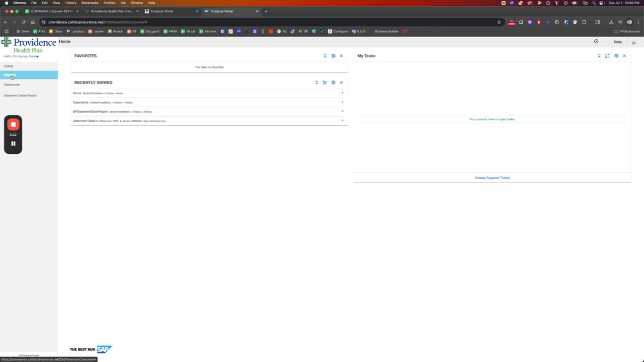Pause the screen recording
644x362 pixels.
click(13, 143)
